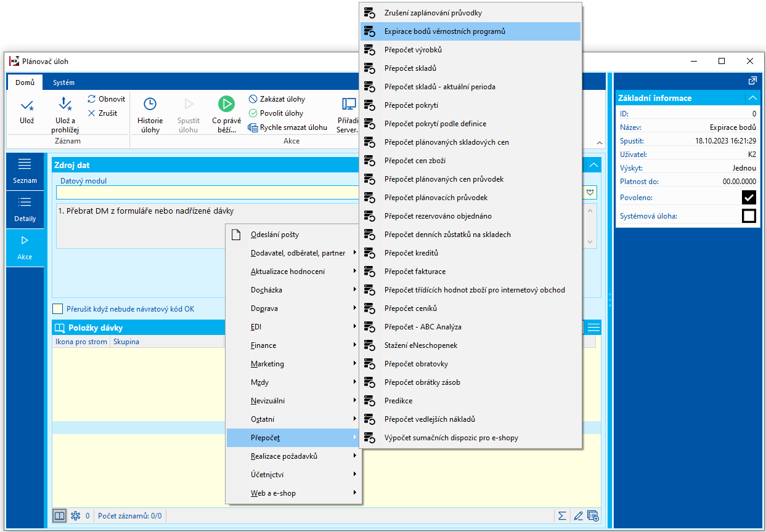This screenshot has width=766, height=532.
Task: Click the Skupina column header
Action: click(x=166, y=342)
